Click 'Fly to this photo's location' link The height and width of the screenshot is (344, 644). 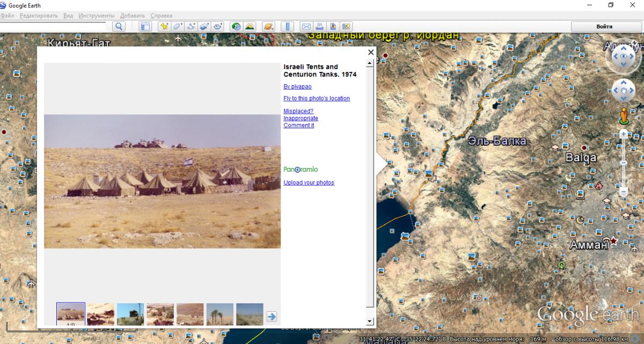(x=316, y=98)
